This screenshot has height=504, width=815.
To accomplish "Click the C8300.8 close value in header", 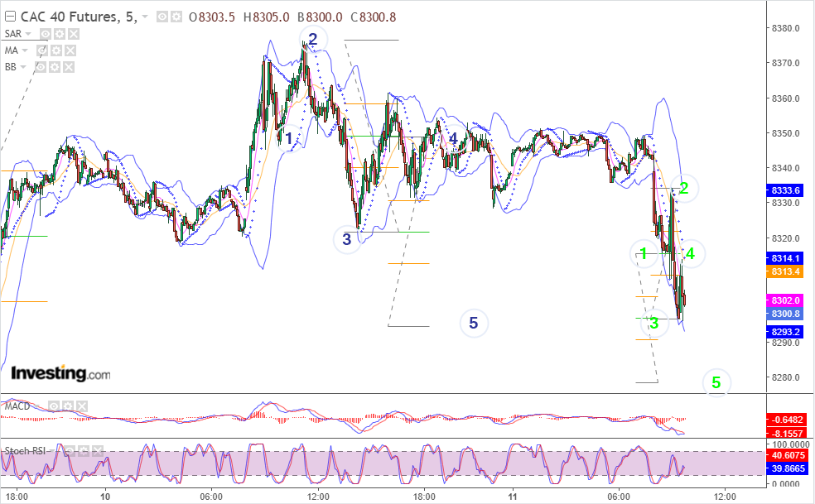I will (x=374, y=17).
